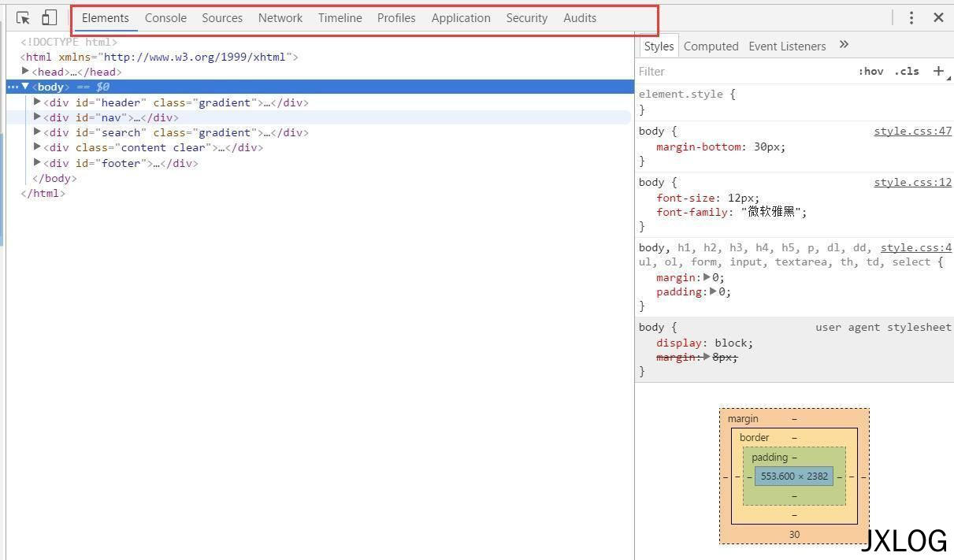Image resolution: width=954 pixels, height=560 pixels.
Task: Open DevTools three-dot customize menu
Action: click(x=911, y=17)
